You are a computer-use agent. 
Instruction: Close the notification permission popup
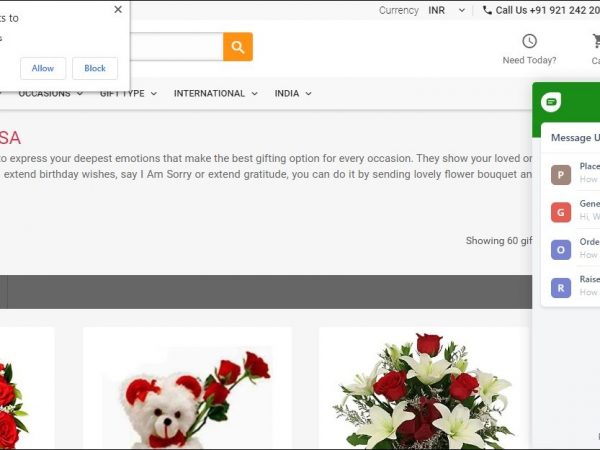(118, 10)
